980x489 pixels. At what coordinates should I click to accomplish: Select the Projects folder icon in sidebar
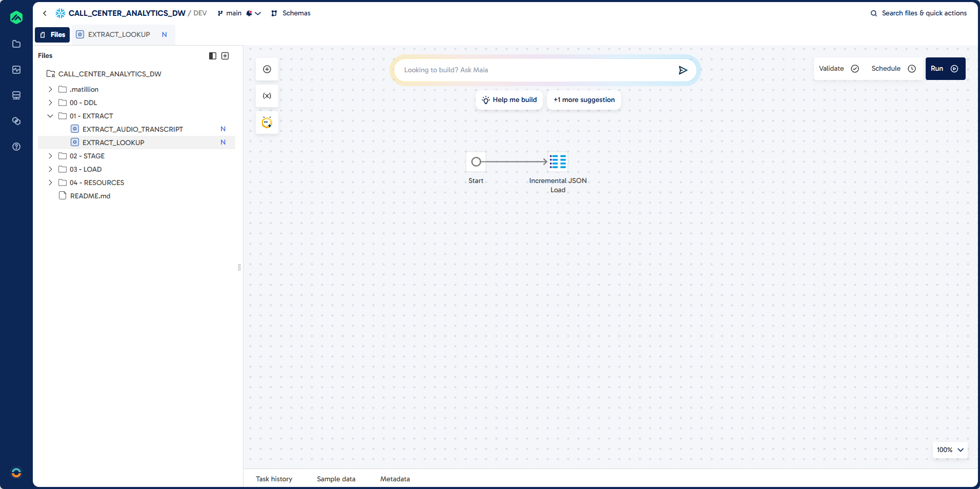point(16,44)
